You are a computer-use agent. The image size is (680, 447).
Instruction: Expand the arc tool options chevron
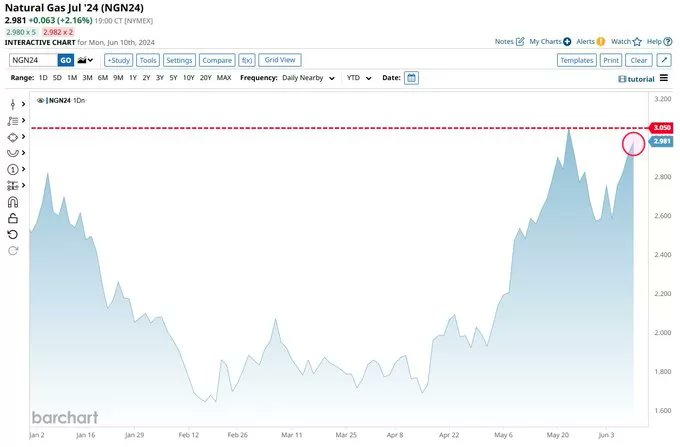click(23, 153)
